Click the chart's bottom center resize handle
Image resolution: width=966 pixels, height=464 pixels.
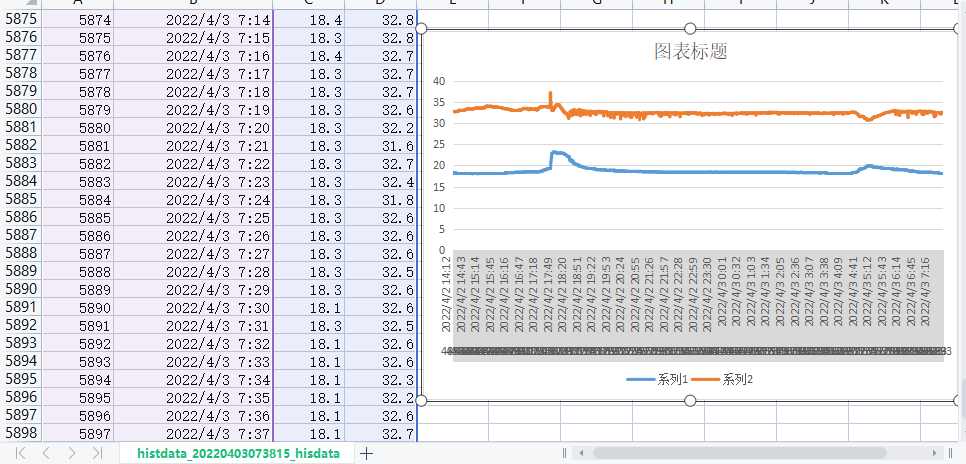(x=690, y=400)
